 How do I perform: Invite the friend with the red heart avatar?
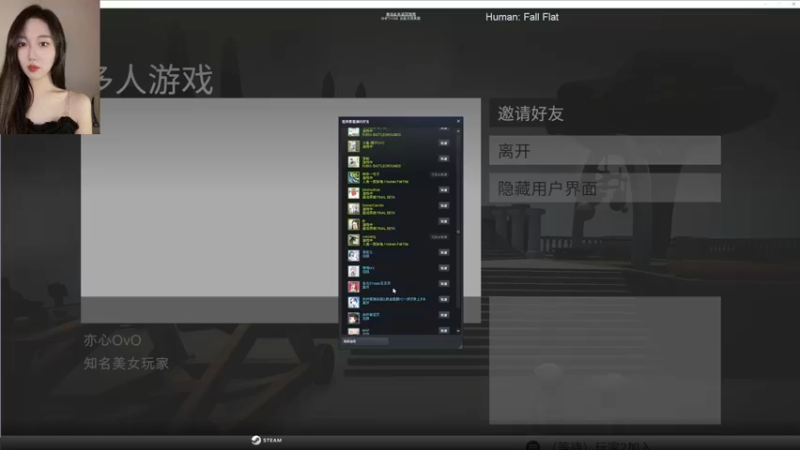[x=444, y=190]
